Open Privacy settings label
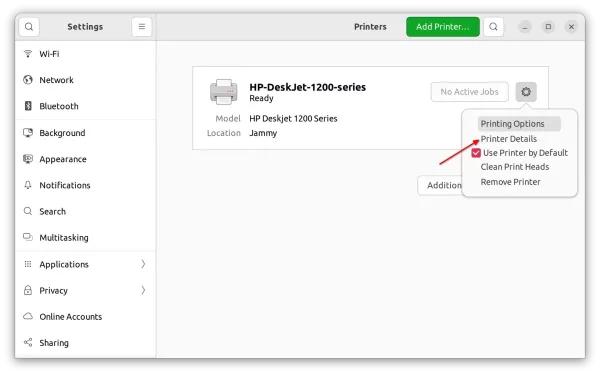 click(53, 291)
